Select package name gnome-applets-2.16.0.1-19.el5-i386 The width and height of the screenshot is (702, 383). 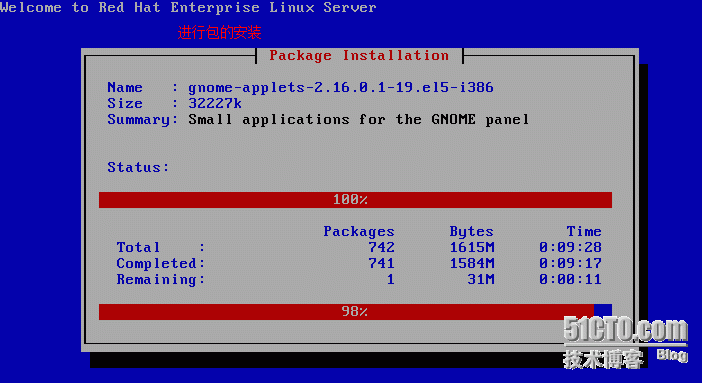tap(341, 87)
